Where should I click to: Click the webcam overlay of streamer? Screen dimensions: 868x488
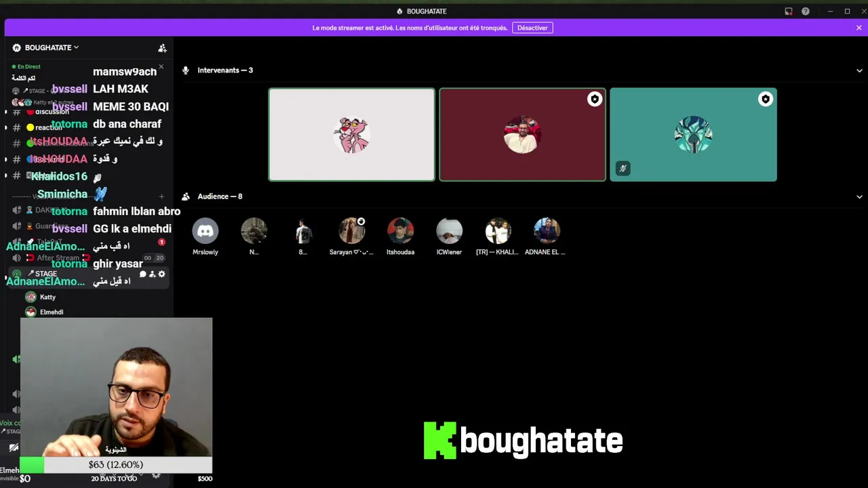[x=116, y=387]
